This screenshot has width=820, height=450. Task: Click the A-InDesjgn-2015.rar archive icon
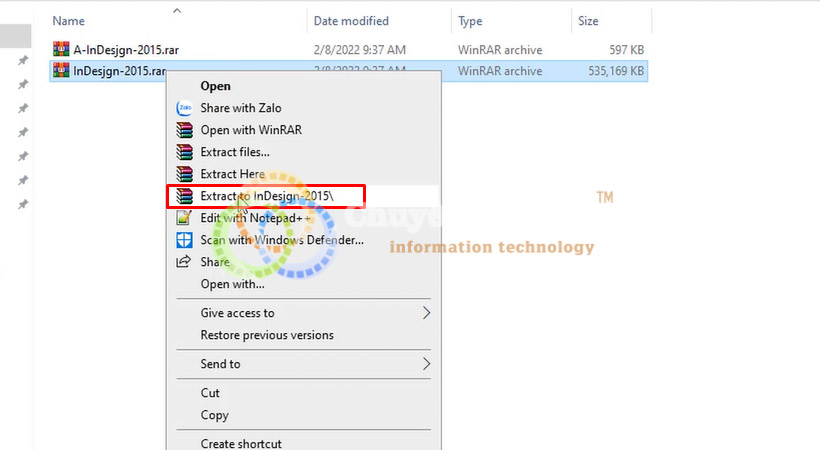pos(61,49)
